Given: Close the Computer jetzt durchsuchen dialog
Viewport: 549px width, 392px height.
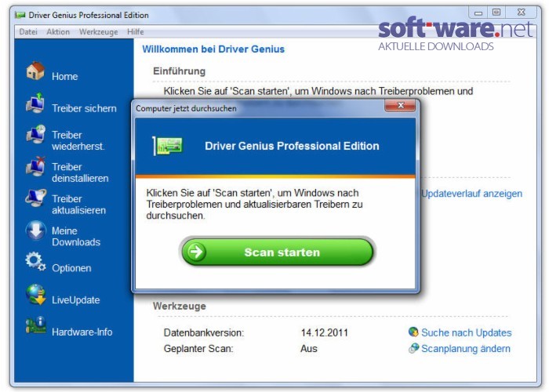Looking at the screenshot, I should (x=401, y=105).
